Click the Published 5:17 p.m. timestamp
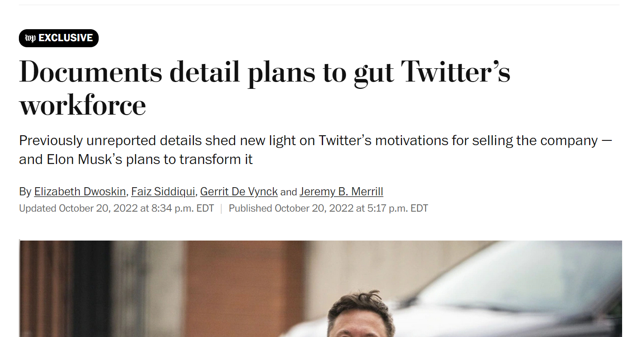644x337 pixels. click(328, 209)
